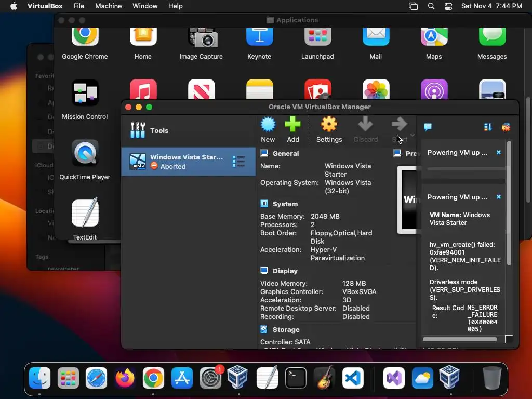532x399 pixels.
Task: Click the notification center warning icon
Action: pyautogui.click(x=428, y=127)
